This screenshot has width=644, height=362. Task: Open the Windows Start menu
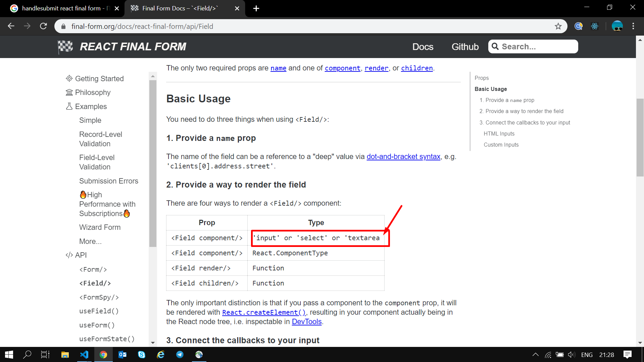point(9,355)
